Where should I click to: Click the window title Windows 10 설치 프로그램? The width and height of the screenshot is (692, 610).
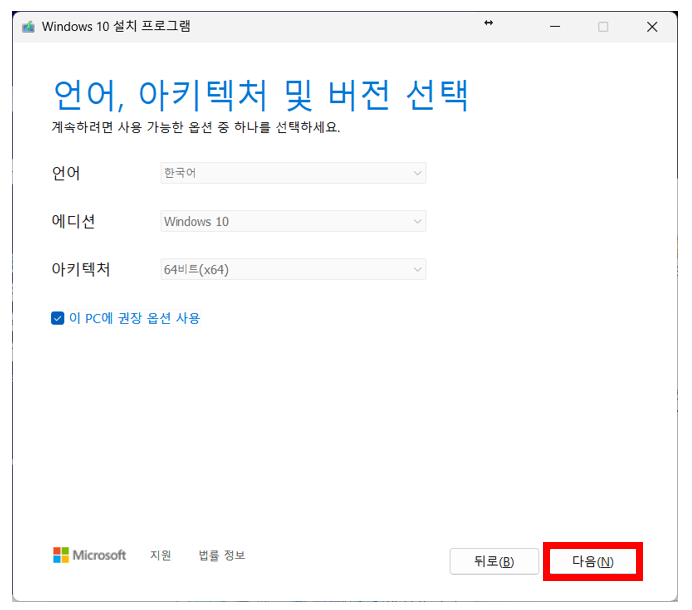click(116, 26)
